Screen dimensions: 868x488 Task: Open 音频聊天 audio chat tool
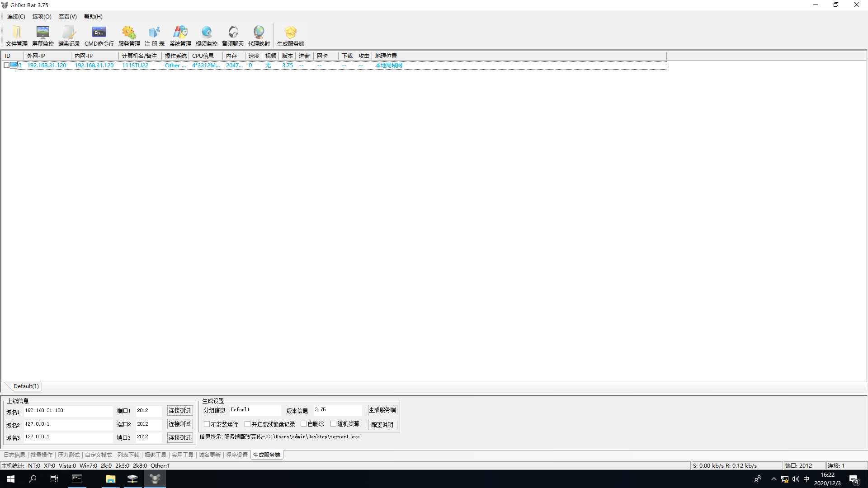[x=232, y=36]
